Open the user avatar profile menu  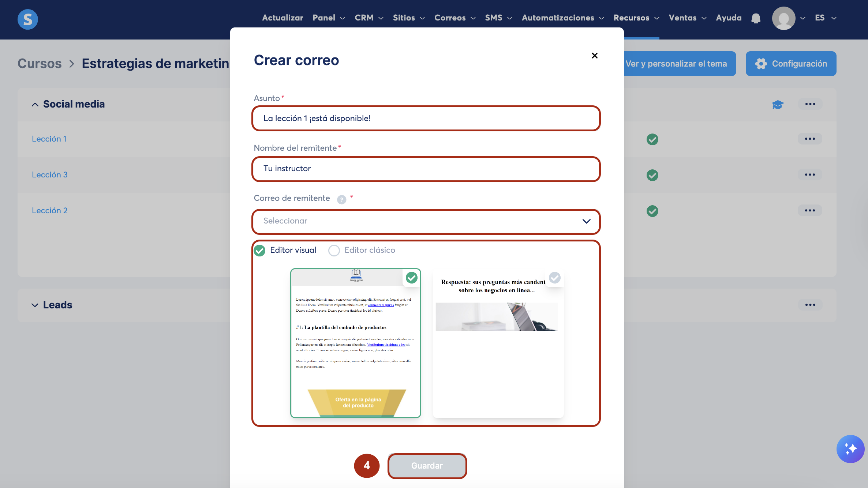tap(783, 18)
